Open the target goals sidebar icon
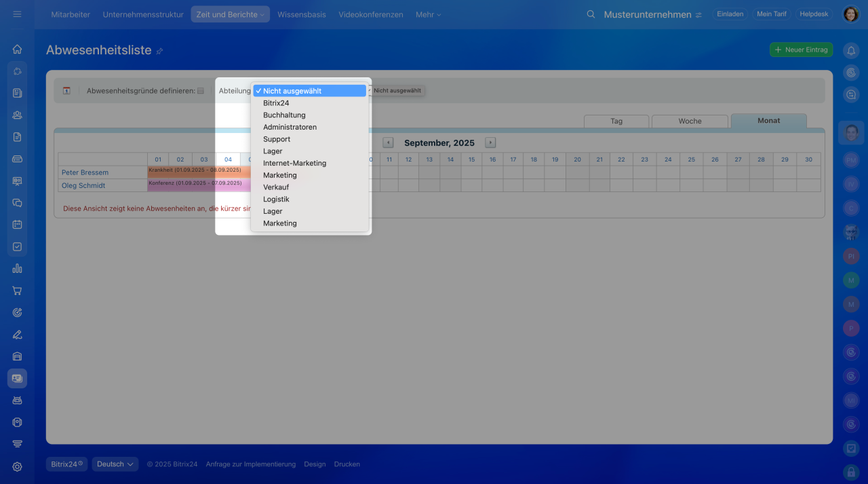Screen dimensions: 868x484 tap(17, 312)
